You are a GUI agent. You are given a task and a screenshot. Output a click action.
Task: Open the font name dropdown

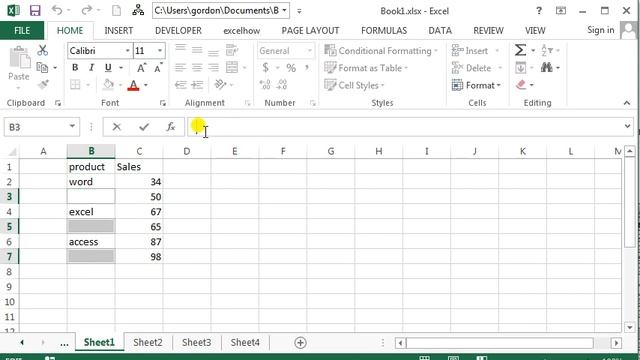tap(127, 51)
